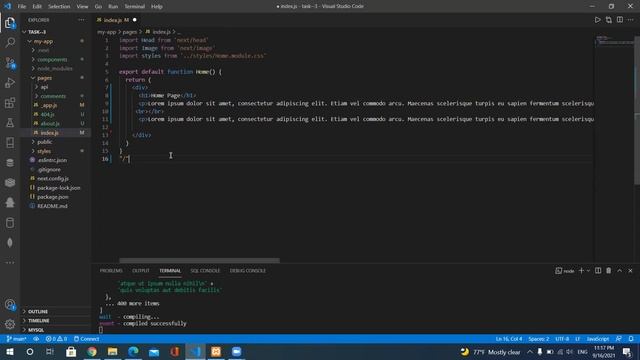Click the Connect button in status bar
The height and width of the screenshot is (360, 640).
pos(87,339)
